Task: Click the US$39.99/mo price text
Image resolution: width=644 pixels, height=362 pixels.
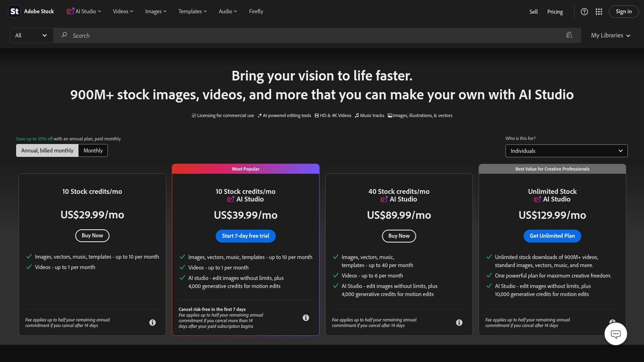Action: 246,215
